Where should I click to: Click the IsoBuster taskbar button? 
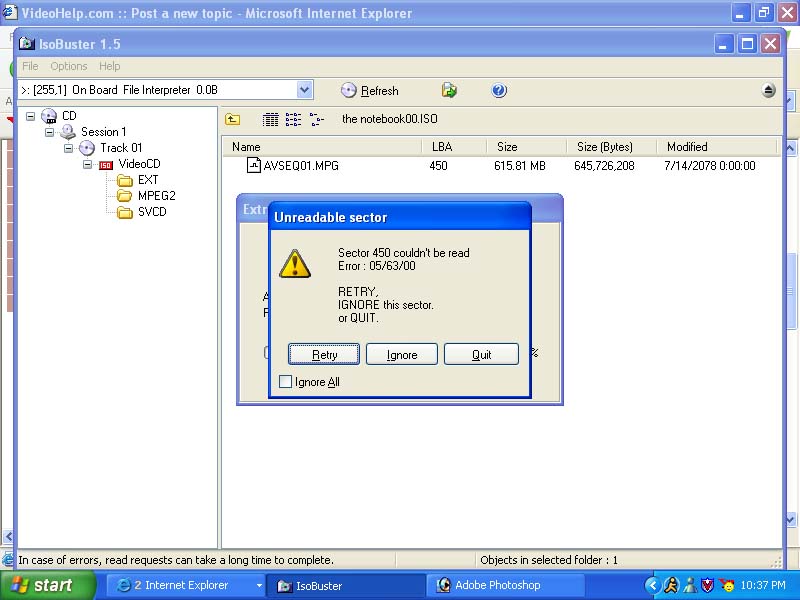pyautogui.click(x=347, y=585)
